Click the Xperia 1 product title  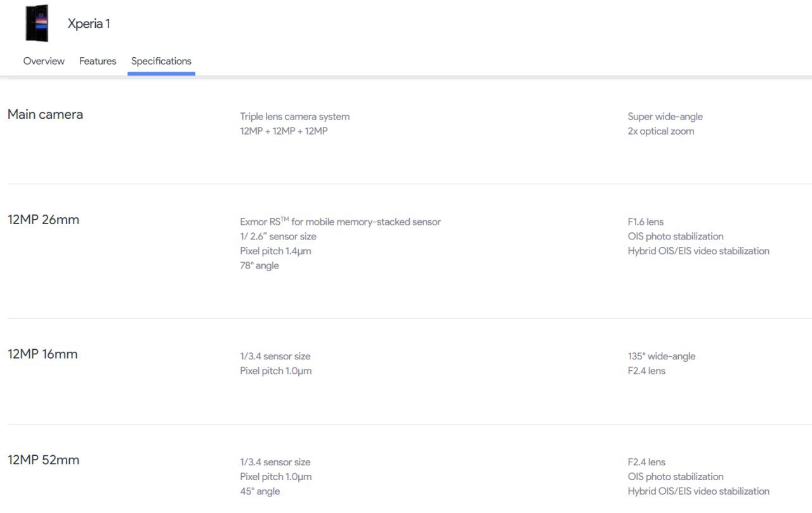tap(89, 24)
